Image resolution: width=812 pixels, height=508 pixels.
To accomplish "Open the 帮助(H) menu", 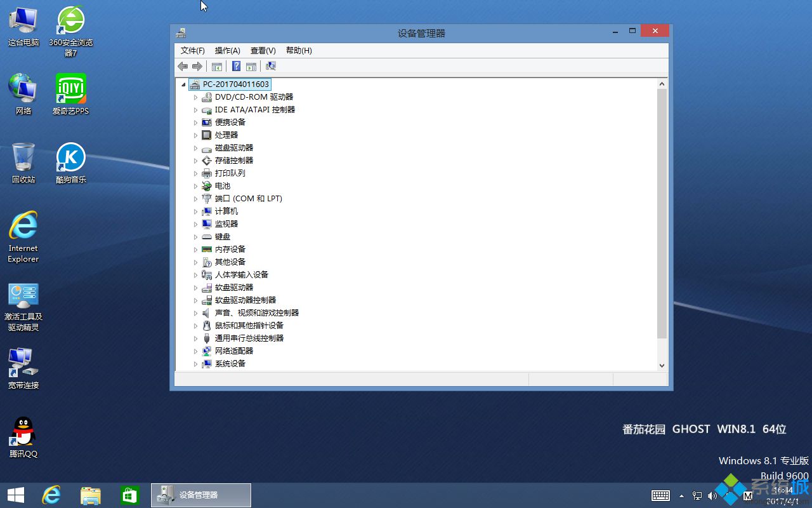I will click(299, 51).
